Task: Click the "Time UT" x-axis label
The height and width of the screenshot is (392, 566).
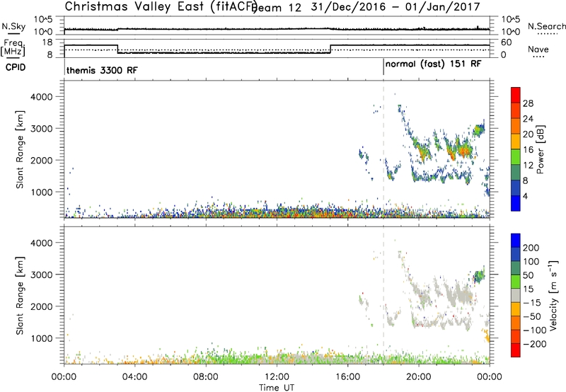Action: [277, 388]
